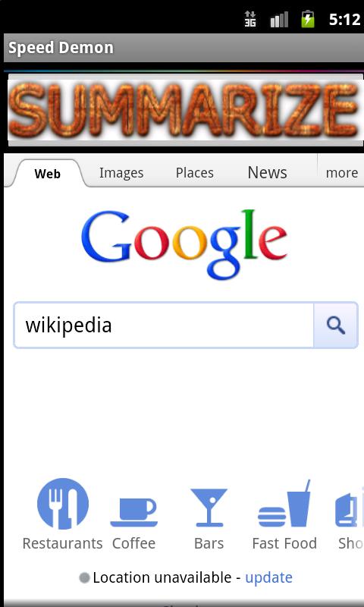Image resolution: width=364 pixels, height=607 pixels.
Task: Open the Coffee cup icon
Action: pos(133,511)
